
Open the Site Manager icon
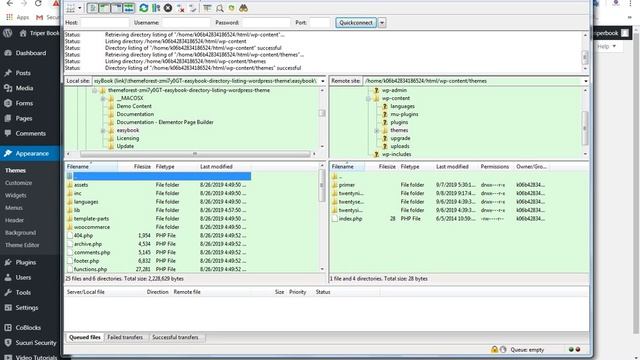point(71,8)
